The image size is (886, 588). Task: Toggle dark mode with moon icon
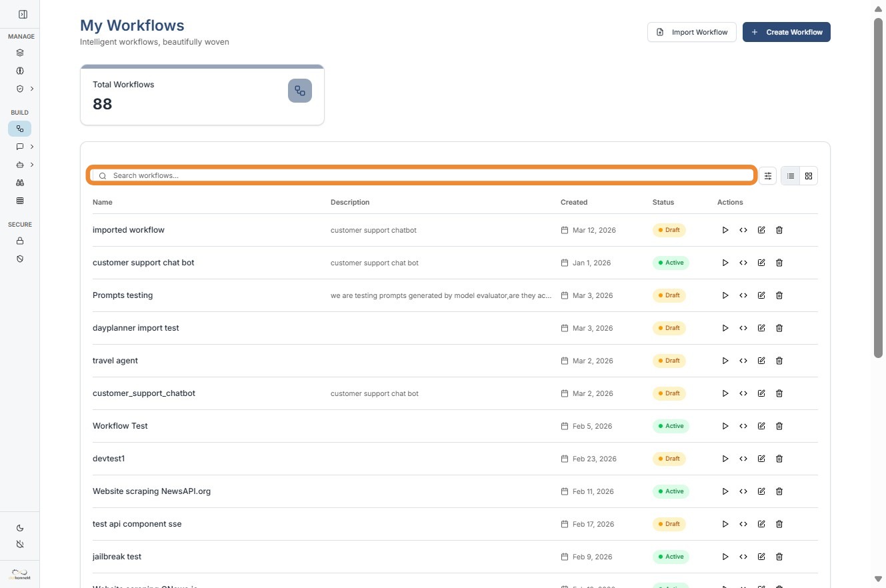click(20, 528)
